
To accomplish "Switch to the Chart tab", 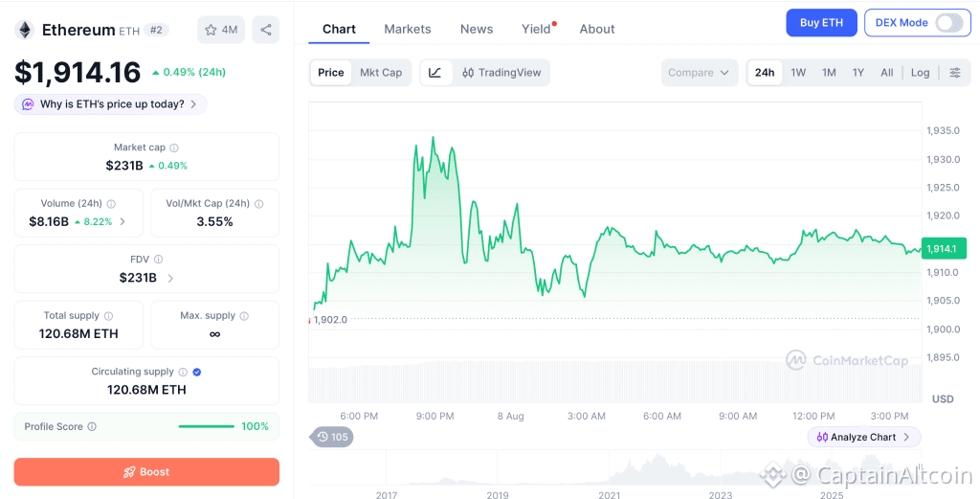I will coord(339,30).
